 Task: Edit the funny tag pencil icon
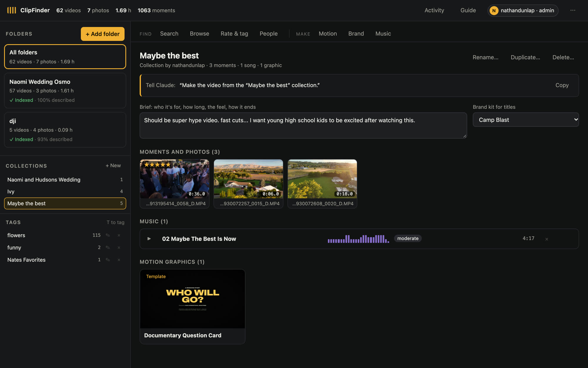point(108,248)
